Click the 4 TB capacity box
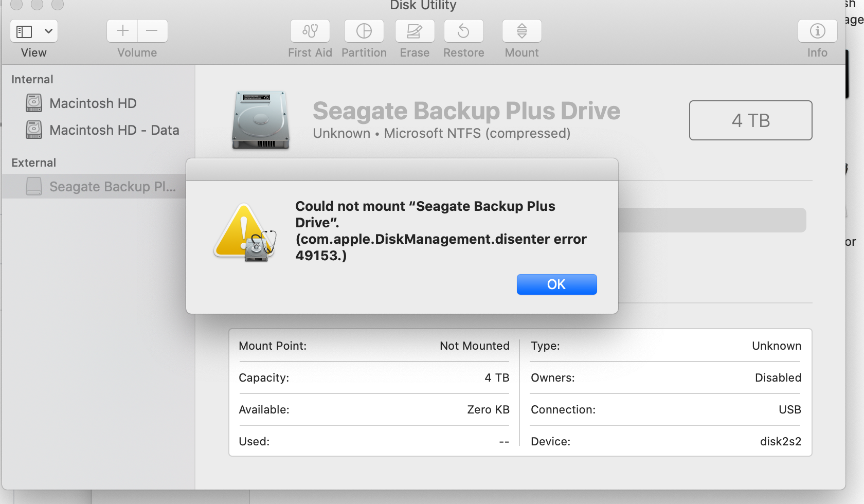The image size is (864, 504). (751, 120)
